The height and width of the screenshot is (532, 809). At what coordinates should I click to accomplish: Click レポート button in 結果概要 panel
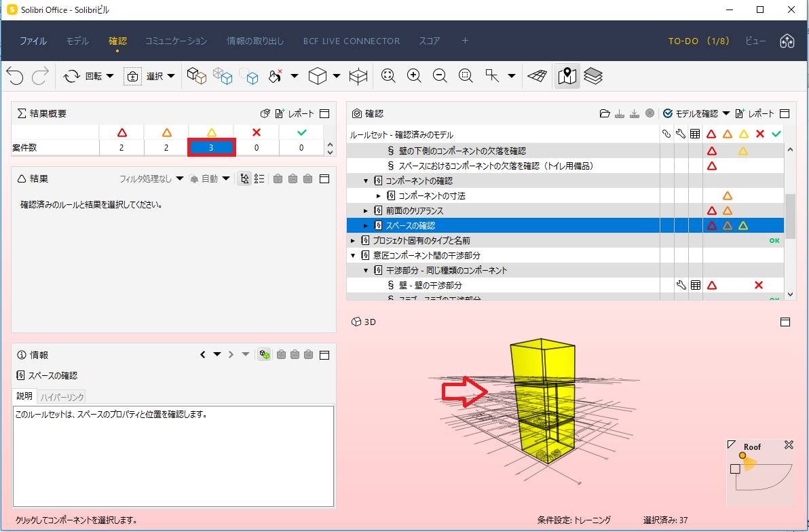click(x=295, y=113)
